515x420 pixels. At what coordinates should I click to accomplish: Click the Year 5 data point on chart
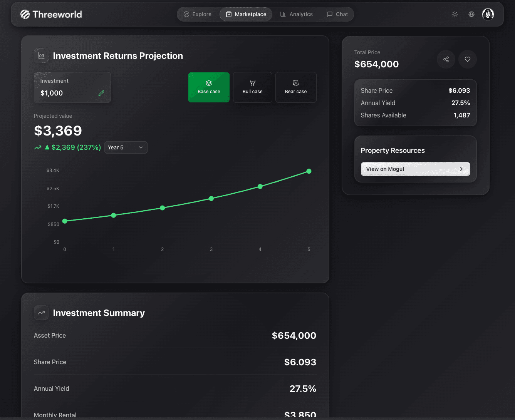(309, 171)
